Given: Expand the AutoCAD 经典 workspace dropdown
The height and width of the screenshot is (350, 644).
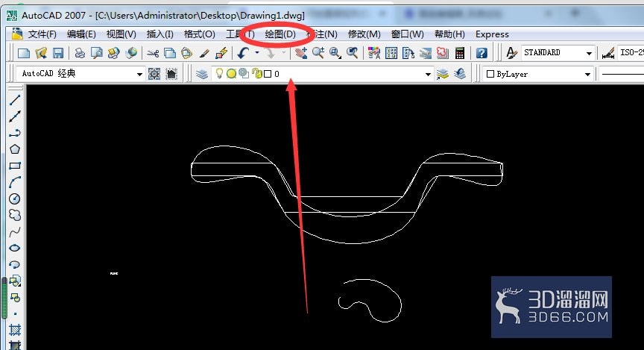Looking at the screenshot, I should click(x=139, y=74).
